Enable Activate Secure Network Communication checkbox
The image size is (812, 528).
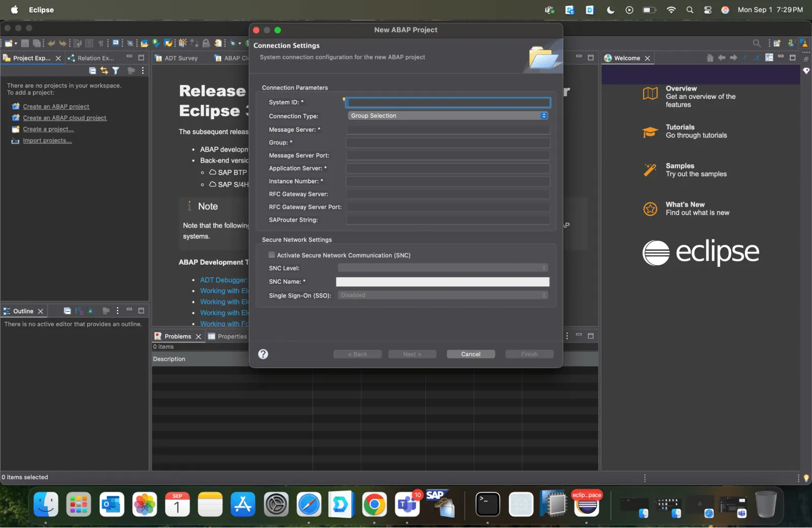[x=272, y=255]
